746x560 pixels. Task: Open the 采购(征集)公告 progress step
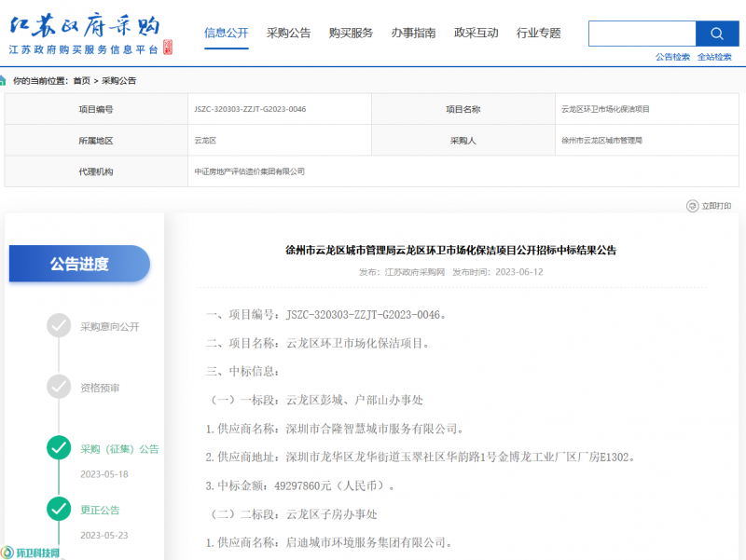[119, 449]
